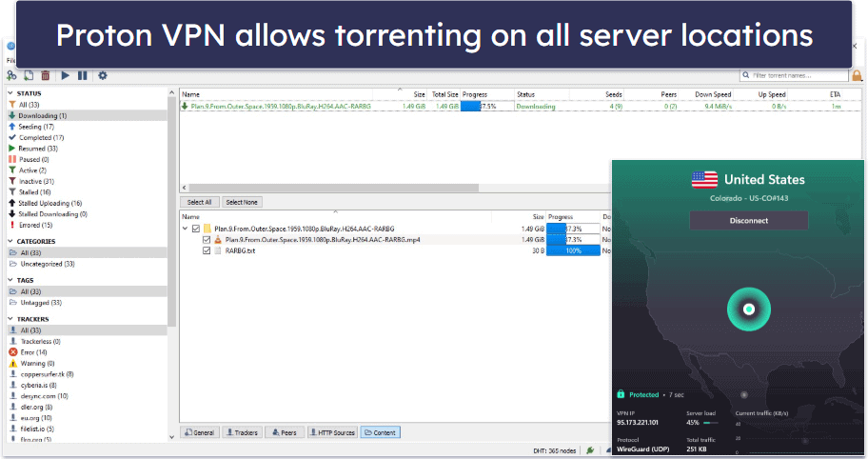Select the Errored (15) status filter
The image size is (868, 459).
click(x=35, y=226)
